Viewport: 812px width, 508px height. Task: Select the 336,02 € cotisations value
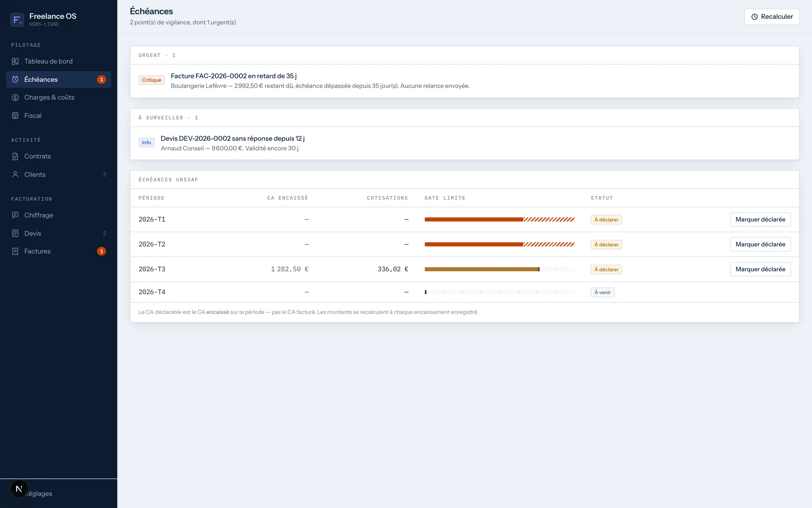(x=393, y=269)
